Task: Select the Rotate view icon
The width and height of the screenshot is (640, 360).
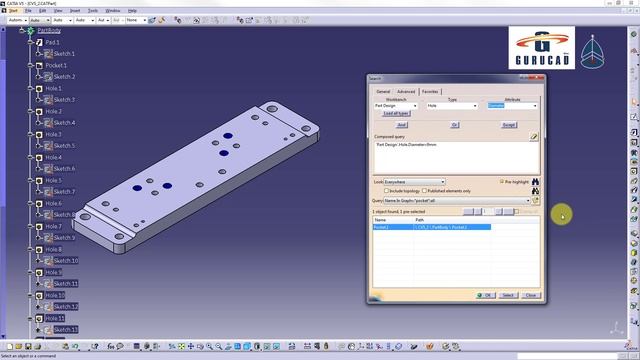Action: pyautogui.click(x=200, y=347)
